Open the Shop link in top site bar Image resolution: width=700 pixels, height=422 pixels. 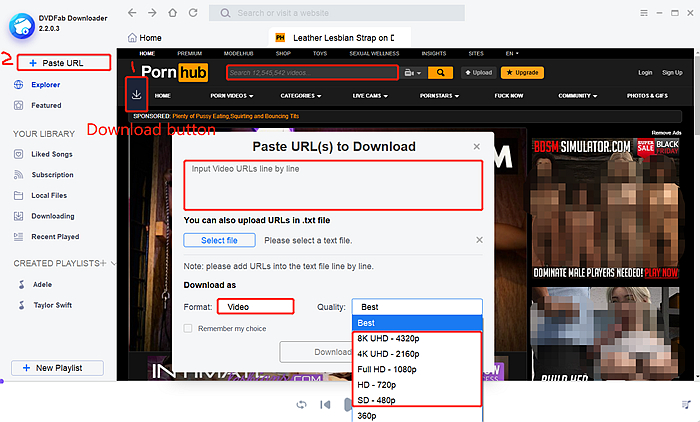click(x=283, y=53)
